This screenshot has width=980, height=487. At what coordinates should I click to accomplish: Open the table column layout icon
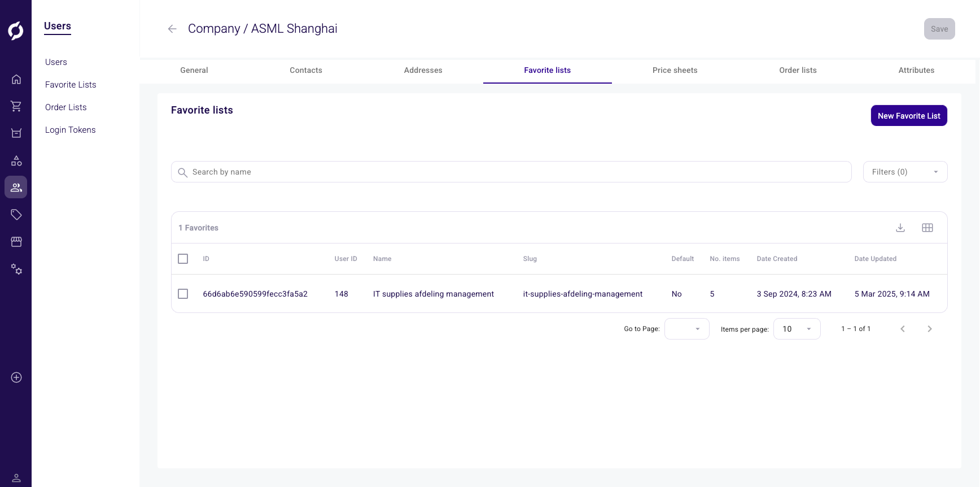point(928,228)
